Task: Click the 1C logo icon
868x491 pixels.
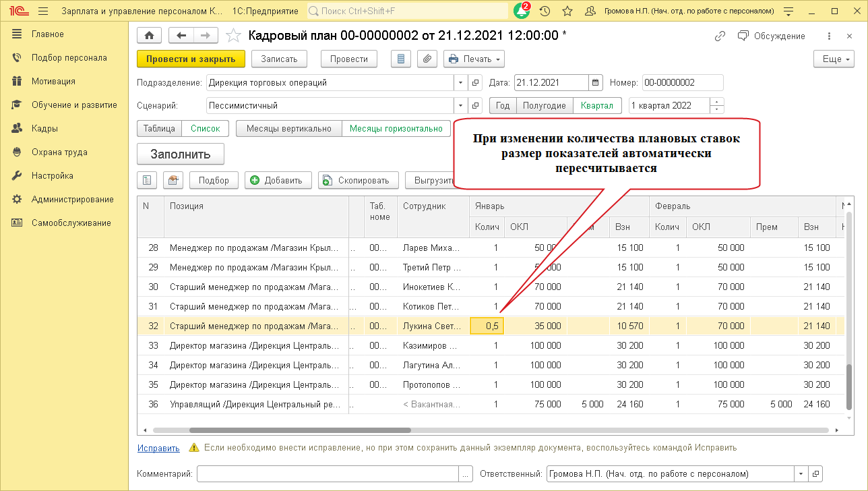Action: 18,11
